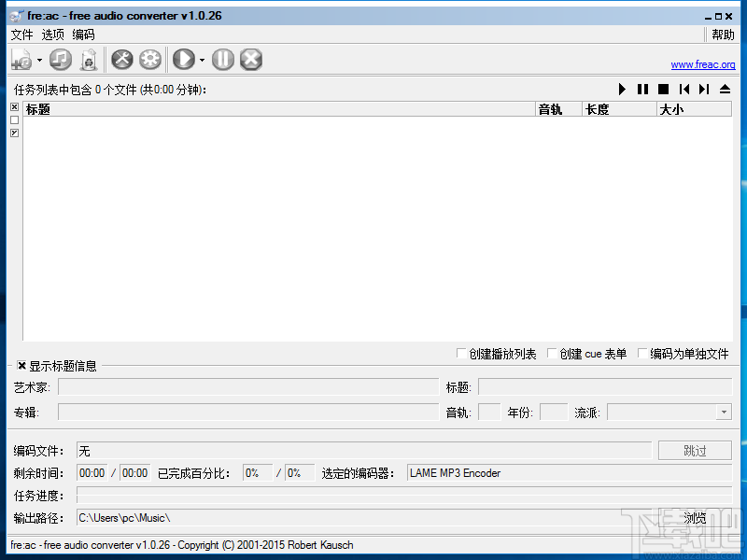
Task: Check 编码为单独文件 option
Action: 641,353
